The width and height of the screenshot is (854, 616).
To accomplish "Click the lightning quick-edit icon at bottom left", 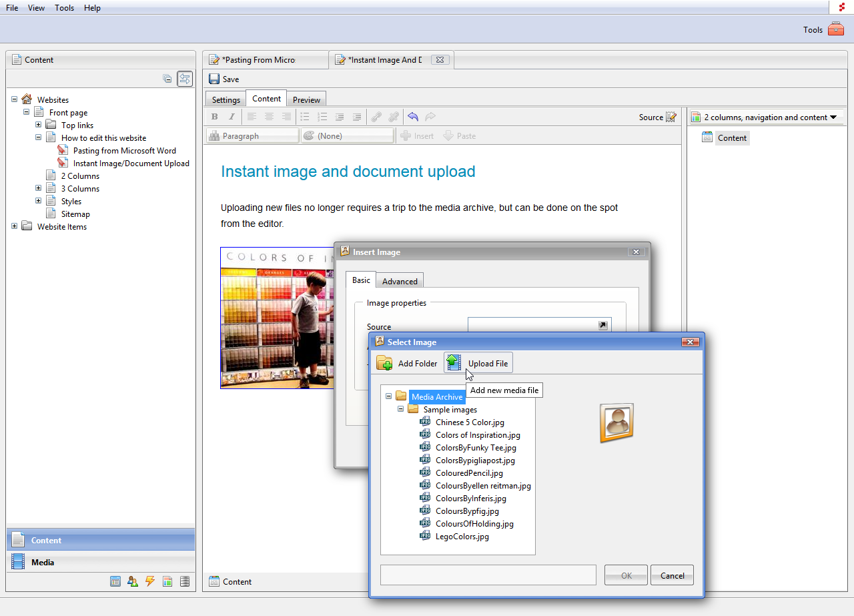I will tap(150, 581).
